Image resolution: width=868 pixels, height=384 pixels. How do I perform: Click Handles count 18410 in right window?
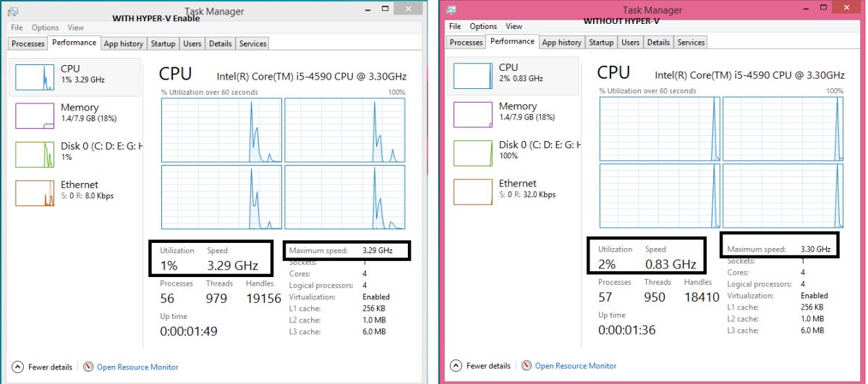click(702, 297)
